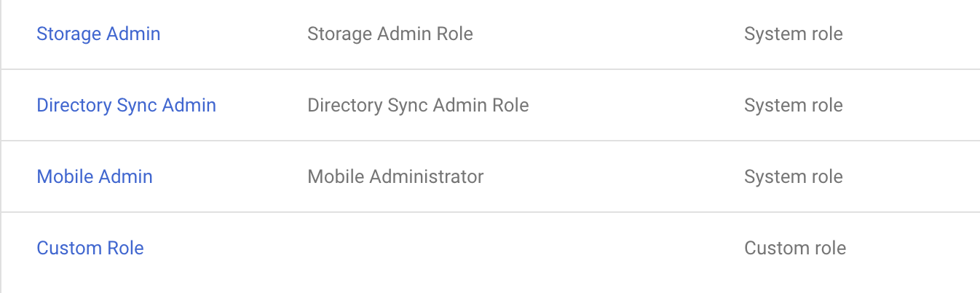Click 'System role' type in Mobile Admin row
This screenshot has width=980, height=293.
(794, 176)
